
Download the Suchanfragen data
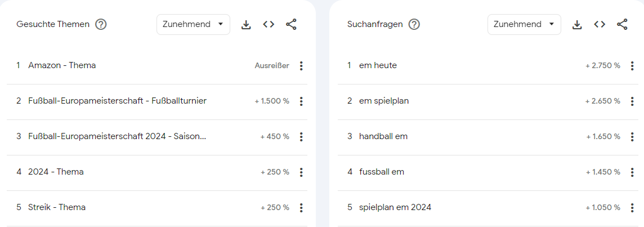pyautogui.click(x=577, y=25)
